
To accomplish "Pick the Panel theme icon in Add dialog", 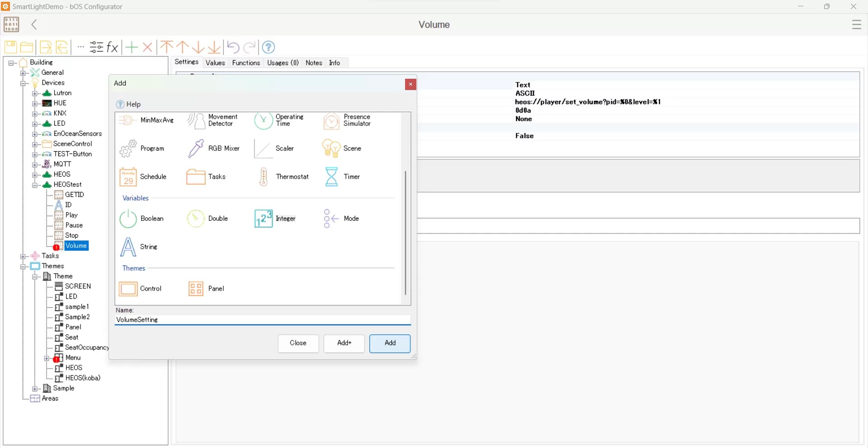I will pos(196,289).
